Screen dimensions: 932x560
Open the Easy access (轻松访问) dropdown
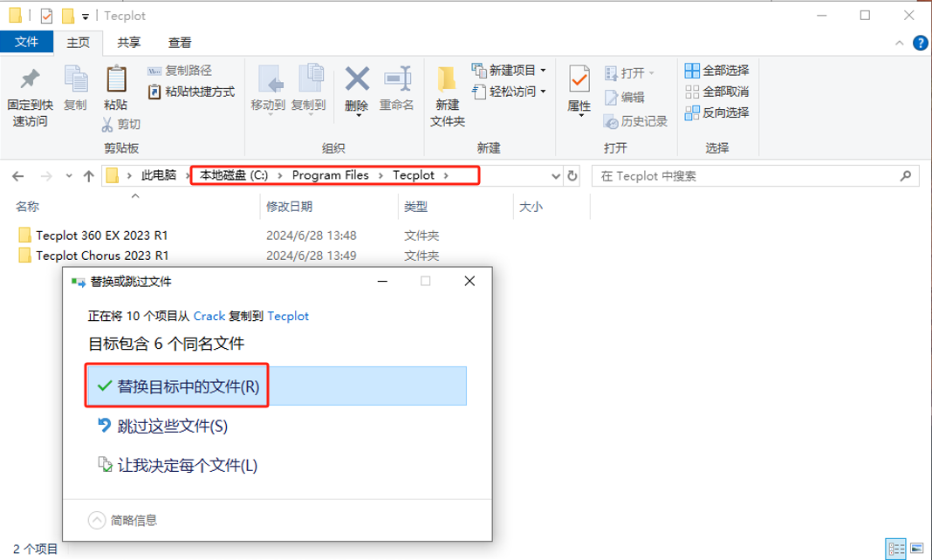tap(509, 92)
